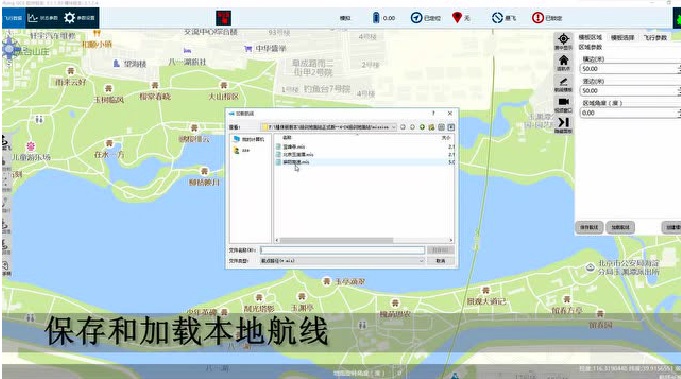This screenshot has height=379, width=681.
Task: Click the compass navigation status icon
Action: pyautogui.click(x=416, y=18)
